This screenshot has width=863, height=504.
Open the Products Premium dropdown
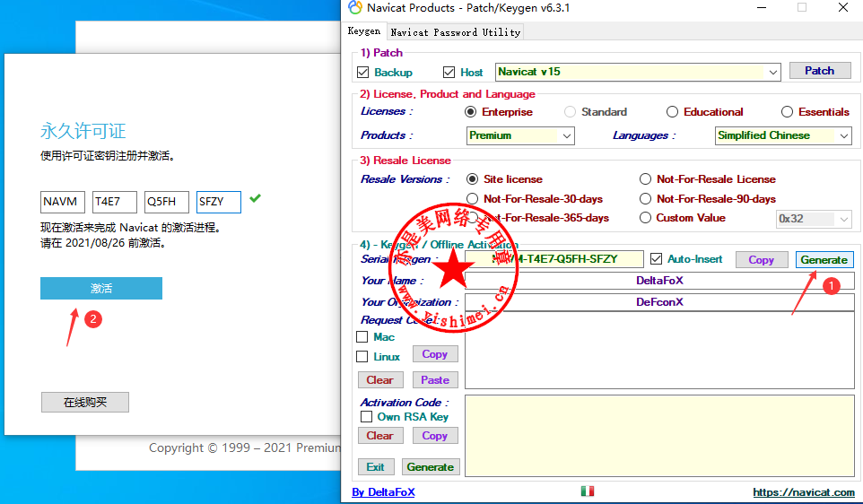(x=567, y=135)
